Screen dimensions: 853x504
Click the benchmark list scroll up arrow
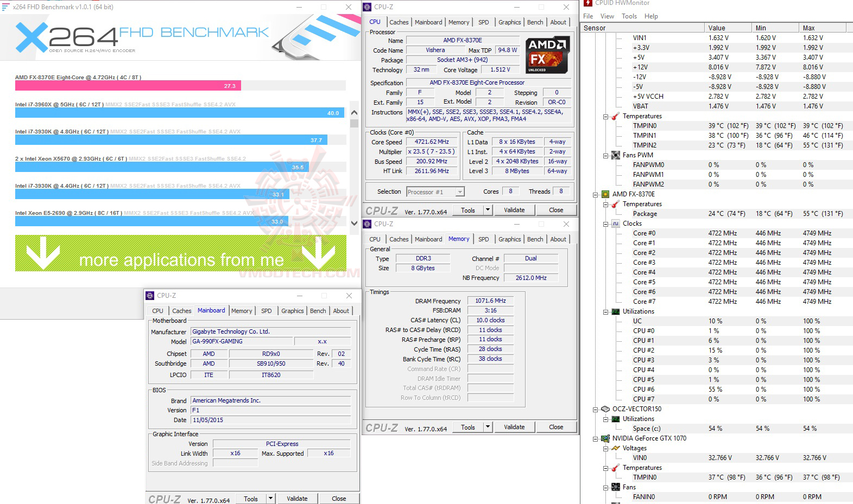pyautogui.click(x=354, y=113)
